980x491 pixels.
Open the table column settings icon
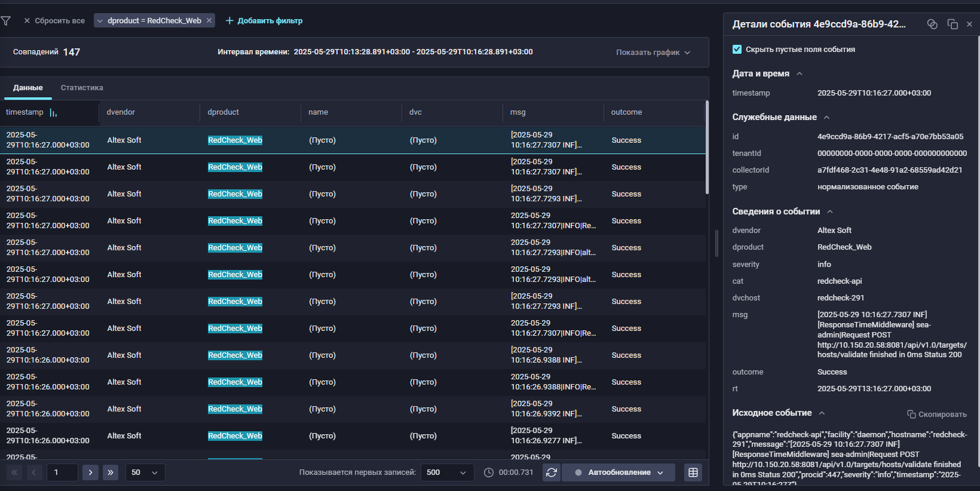point(693,472)
